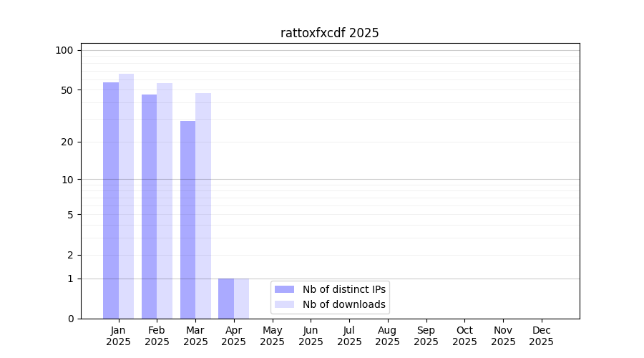Select the February downloads bar
This screenshot has width=644, height=358.
coord(165,200)
